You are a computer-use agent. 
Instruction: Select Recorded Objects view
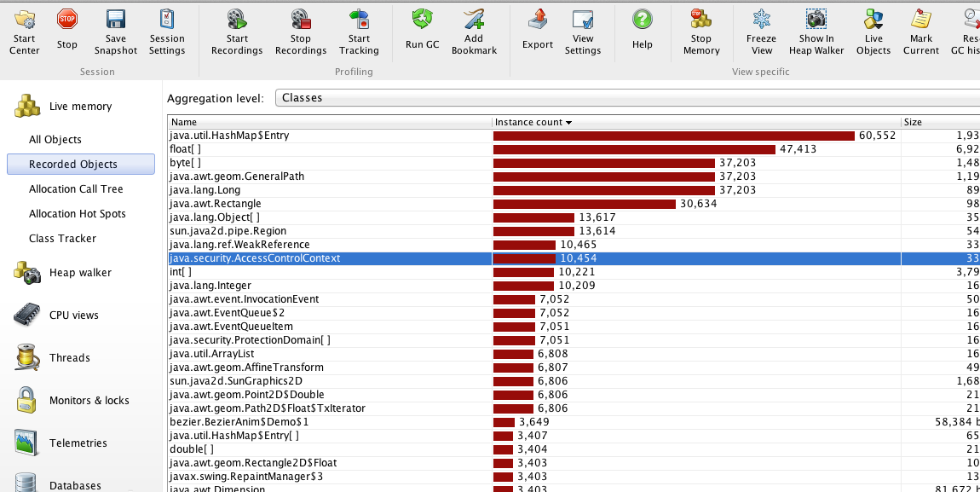[x=81, y=164]
